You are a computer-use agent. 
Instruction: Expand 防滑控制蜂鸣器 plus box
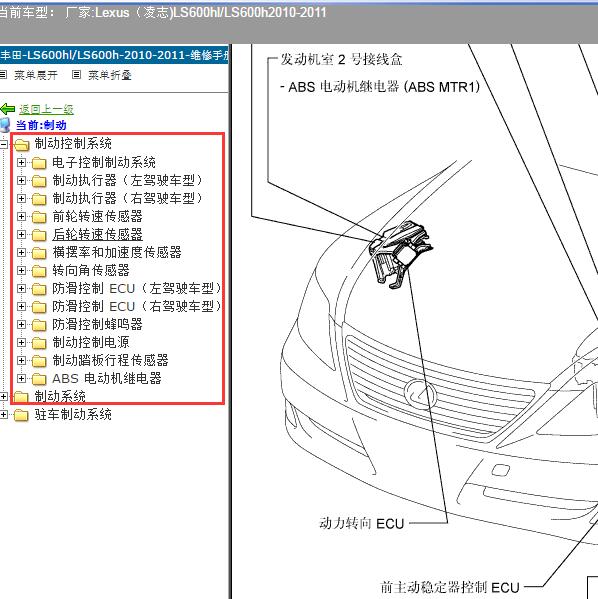(21, 324)
